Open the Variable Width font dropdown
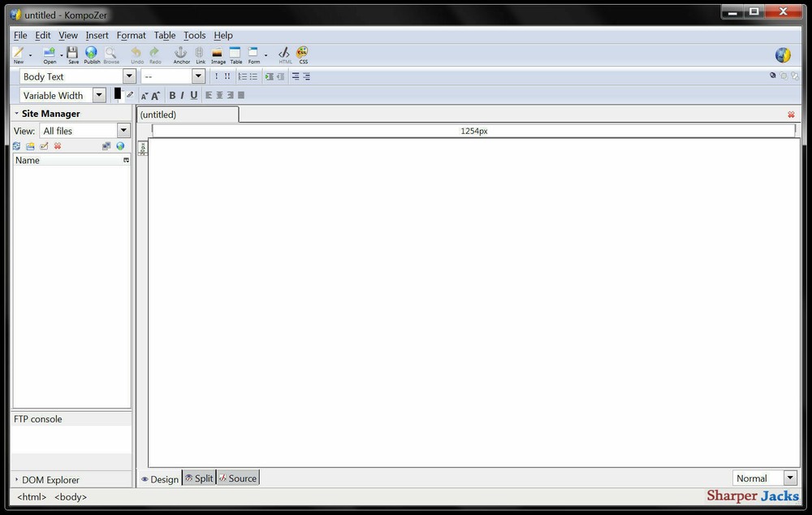Screen dimensions: 812x515 (98, 95)
